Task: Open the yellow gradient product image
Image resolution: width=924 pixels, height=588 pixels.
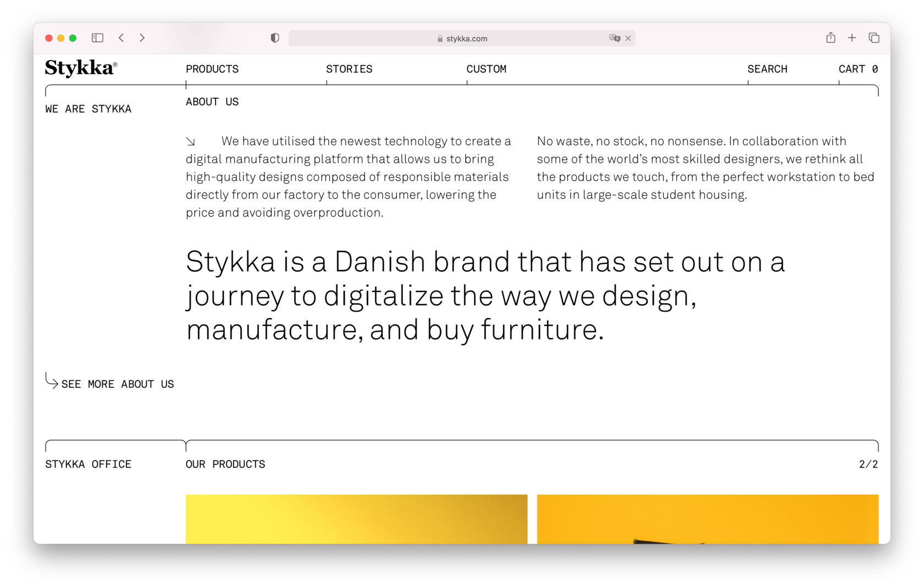Action: 356,519
